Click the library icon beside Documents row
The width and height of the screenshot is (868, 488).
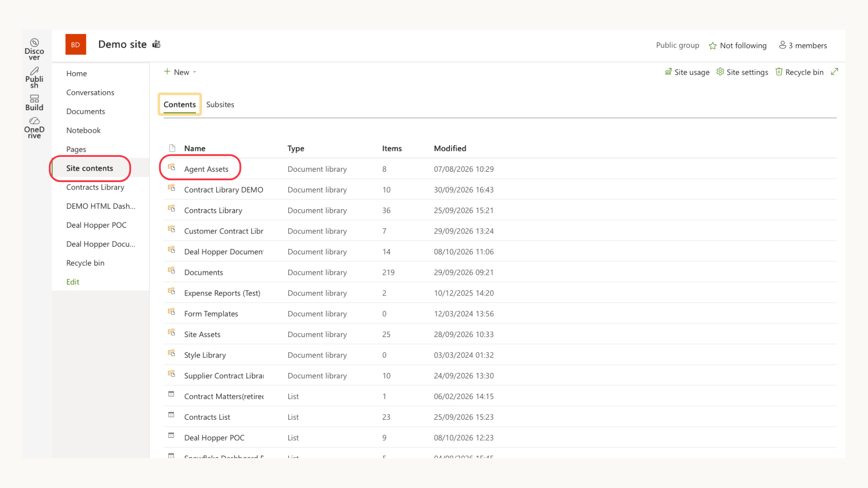click(171, 270)
